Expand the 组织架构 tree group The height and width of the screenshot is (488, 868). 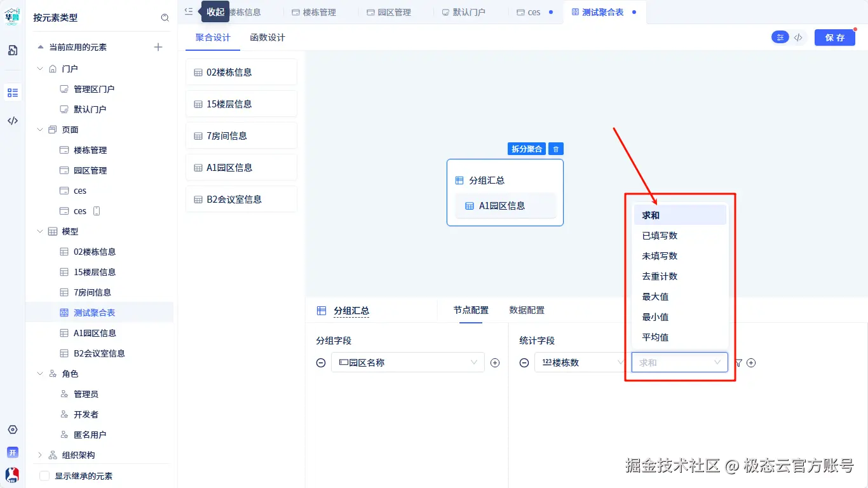[x=41, y=455]
